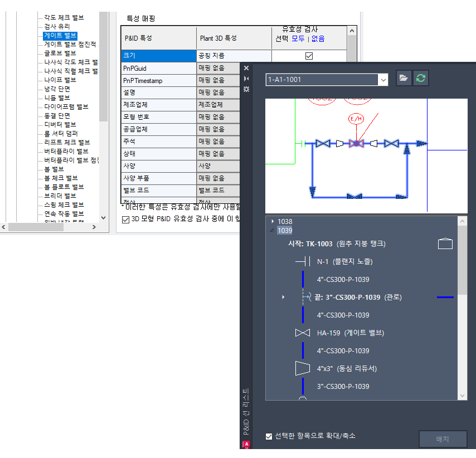Click the gate valve symbol next to HA-159

click(x=303, y=333)
